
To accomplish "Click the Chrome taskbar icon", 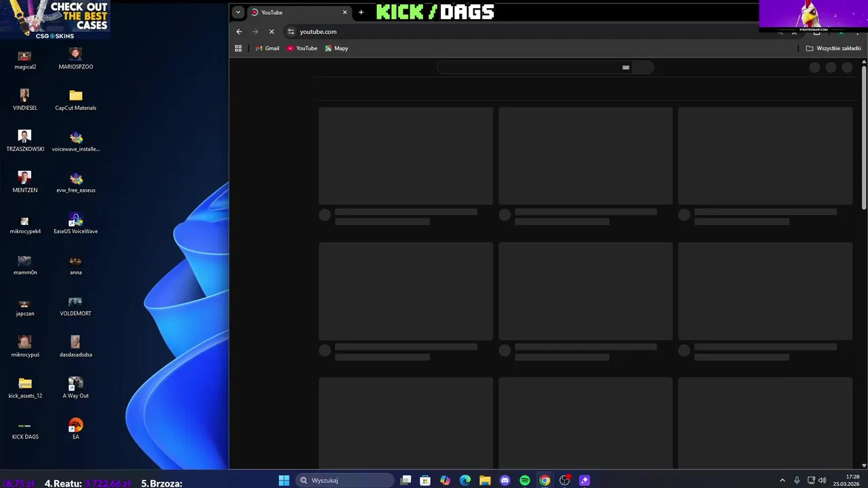I will point(545,481).
